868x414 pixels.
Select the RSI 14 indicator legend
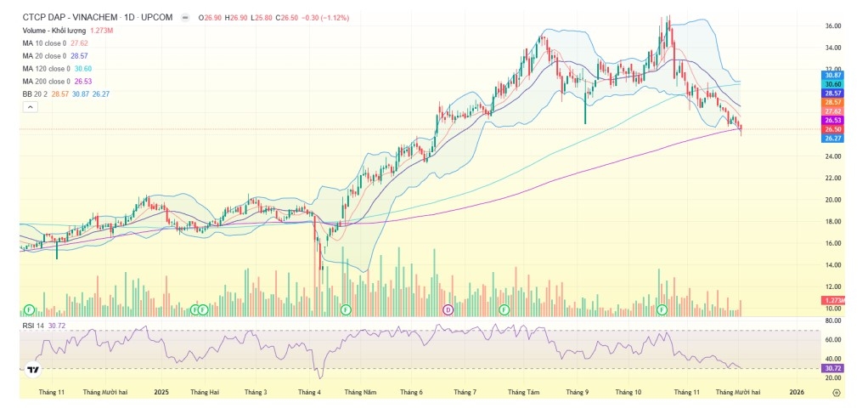click(x=34, y=326)
